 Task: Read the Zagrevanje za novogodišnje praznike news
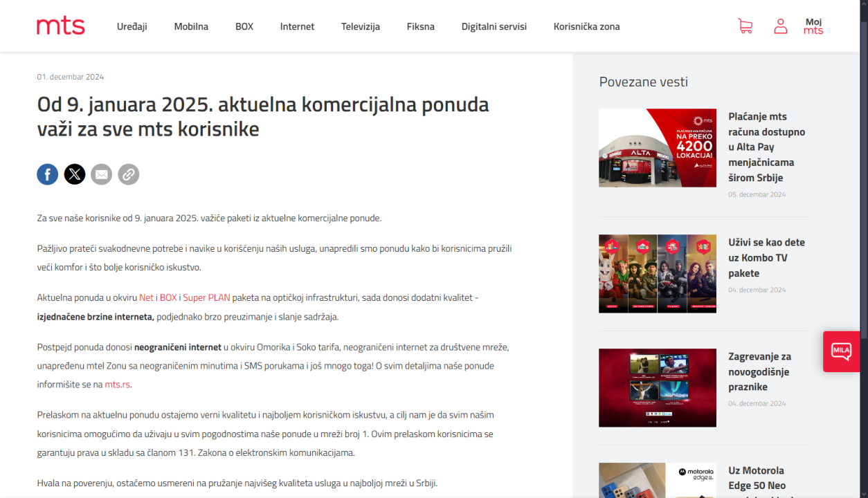759,371
